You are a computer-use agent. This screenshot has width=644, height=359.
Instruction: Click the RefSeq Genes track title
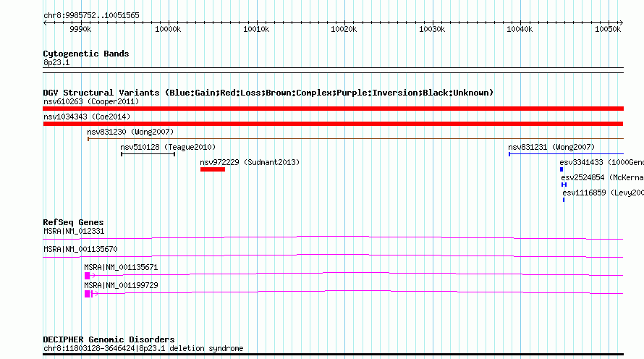pos(73,222)
